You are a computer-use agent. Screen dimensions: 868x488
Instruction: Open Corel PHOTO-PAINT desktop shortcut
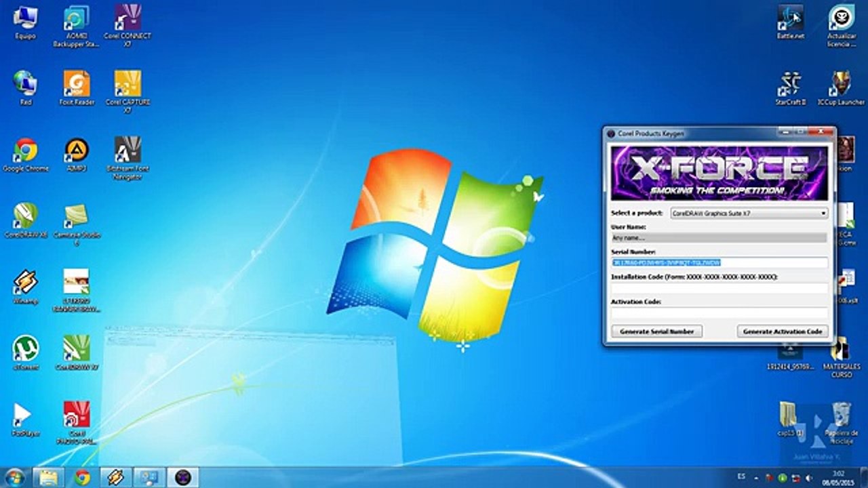point(77,422)
